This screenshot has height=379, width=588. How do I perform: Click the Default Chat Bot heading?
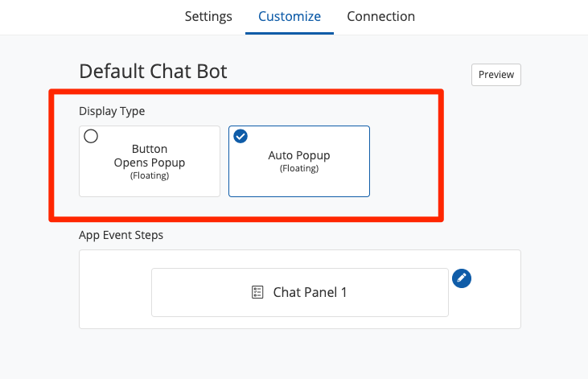[x=153, y=71]
